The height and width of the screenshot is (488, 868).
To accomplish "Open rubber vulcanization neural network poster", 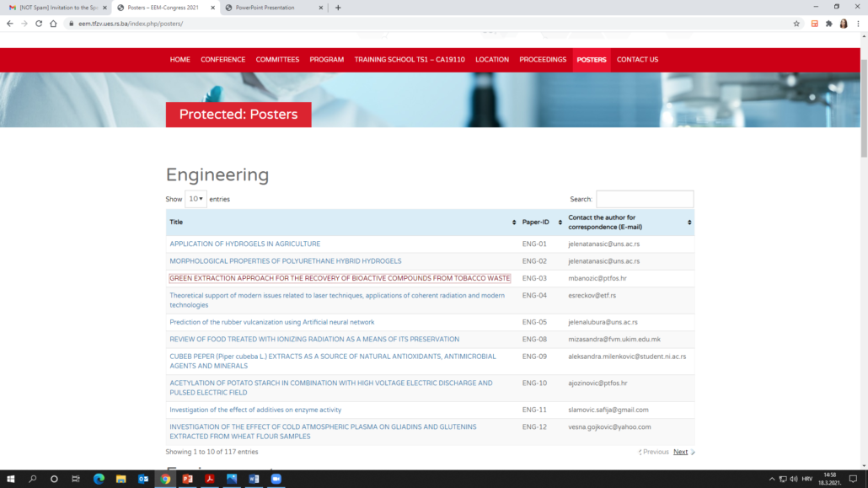I will pos(272,322).
